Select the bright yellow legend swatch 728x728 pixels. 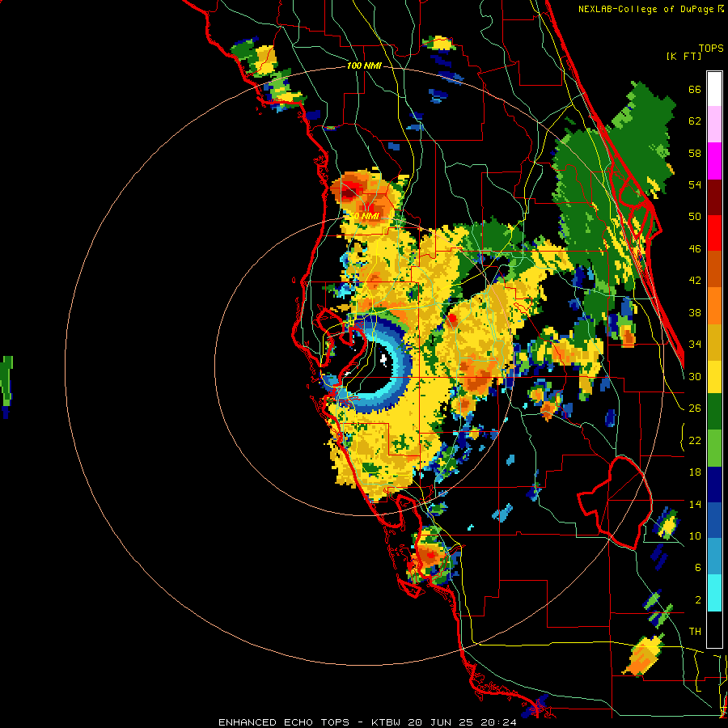pos(714,376)
